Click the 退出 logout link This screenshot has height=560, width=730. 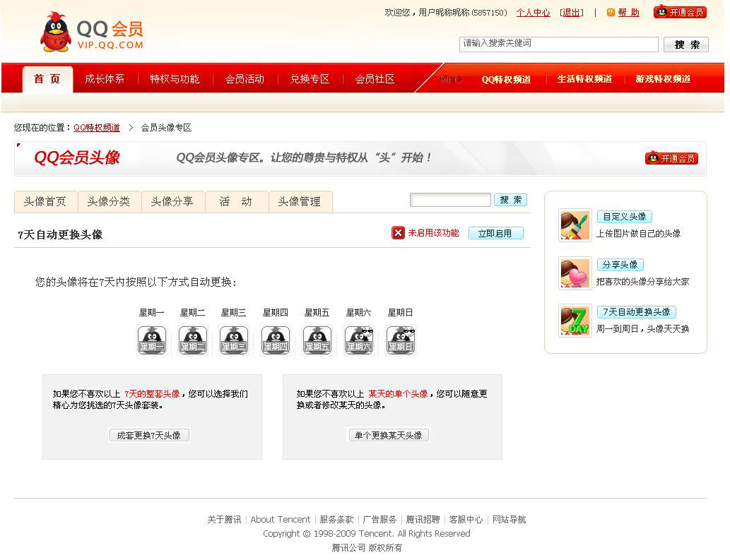572,13
